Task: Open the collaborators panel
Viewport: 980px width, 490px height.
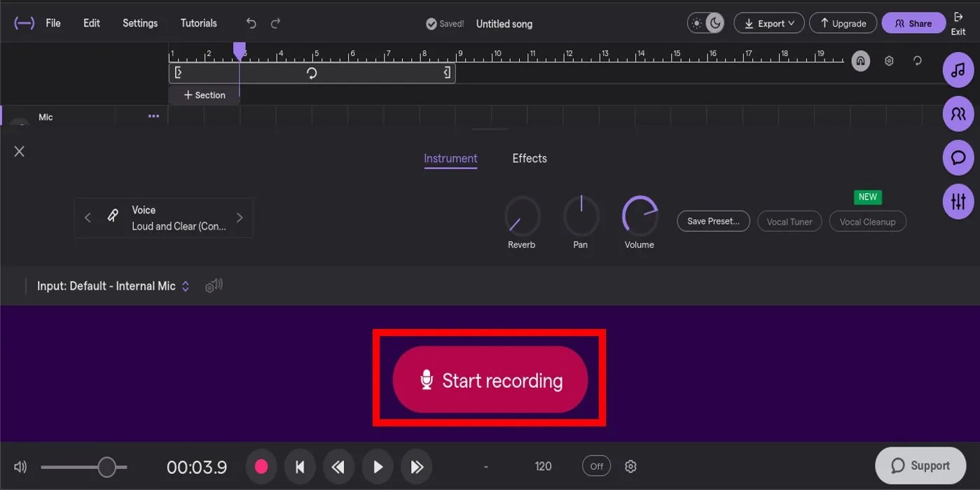Action: coord(958,113)
